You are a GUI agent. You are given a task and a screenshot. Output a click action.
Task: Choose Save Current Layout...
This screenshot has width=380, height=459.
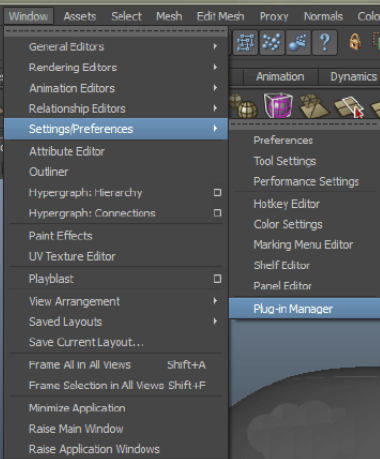click(116, 342)
